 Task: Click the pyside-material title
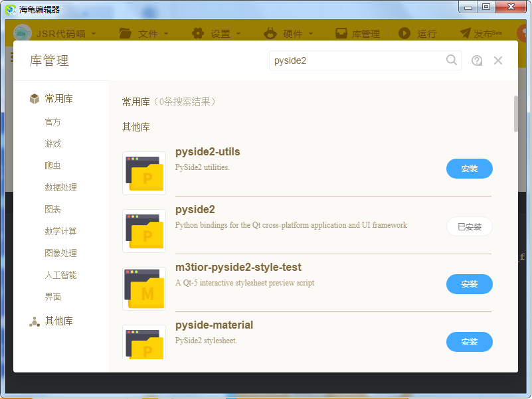[x=214, y=325]
